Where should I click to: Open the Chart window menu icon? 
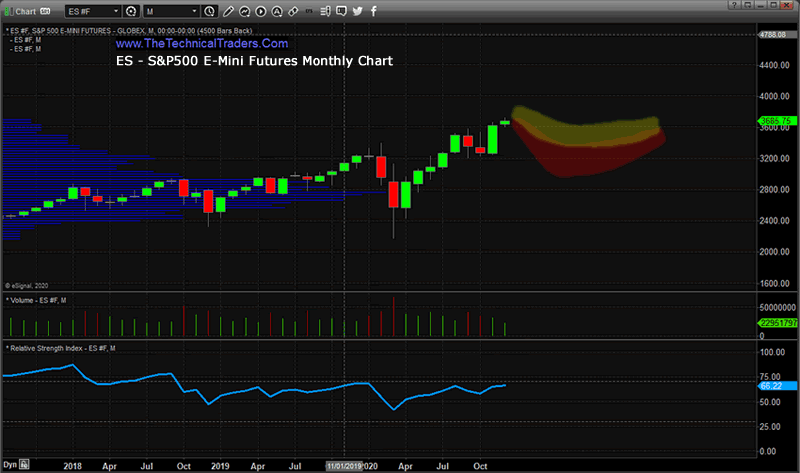point(7,11)
